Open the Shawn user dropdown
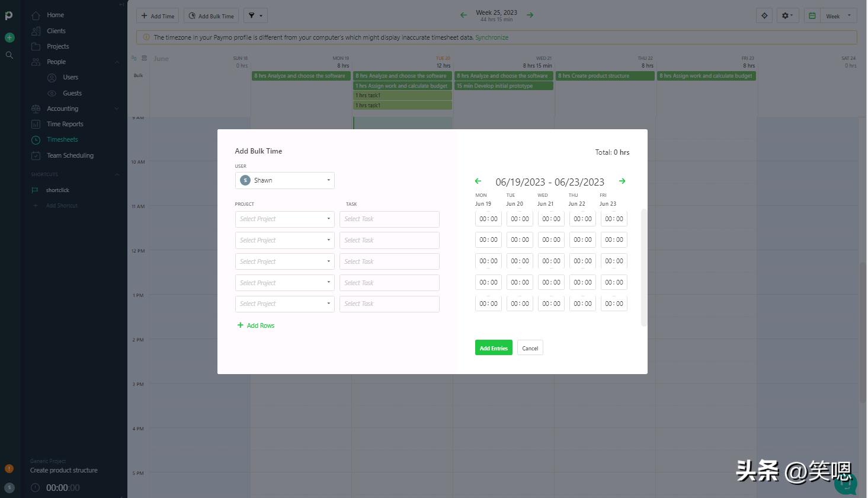 click(284, 180)
